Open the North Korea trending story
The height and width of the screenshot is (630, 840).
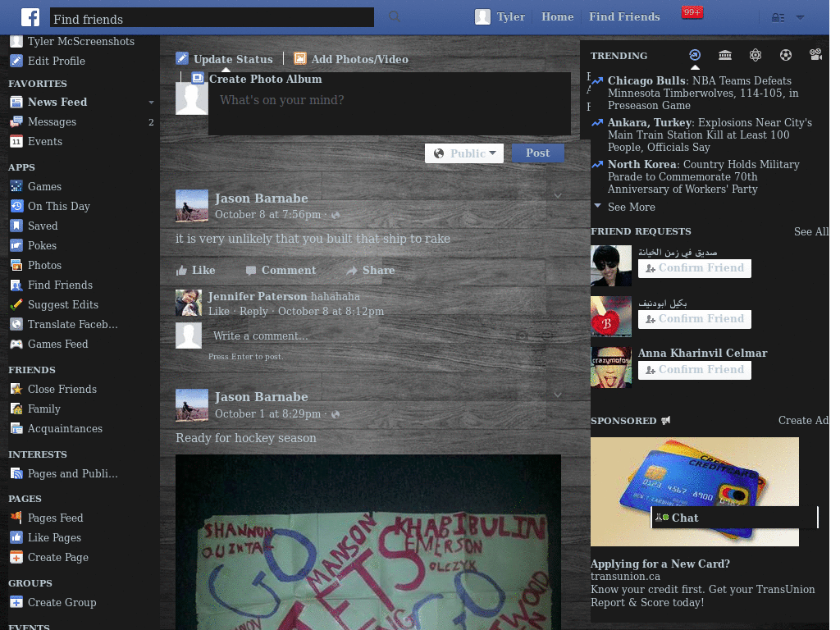pos(703,177)
